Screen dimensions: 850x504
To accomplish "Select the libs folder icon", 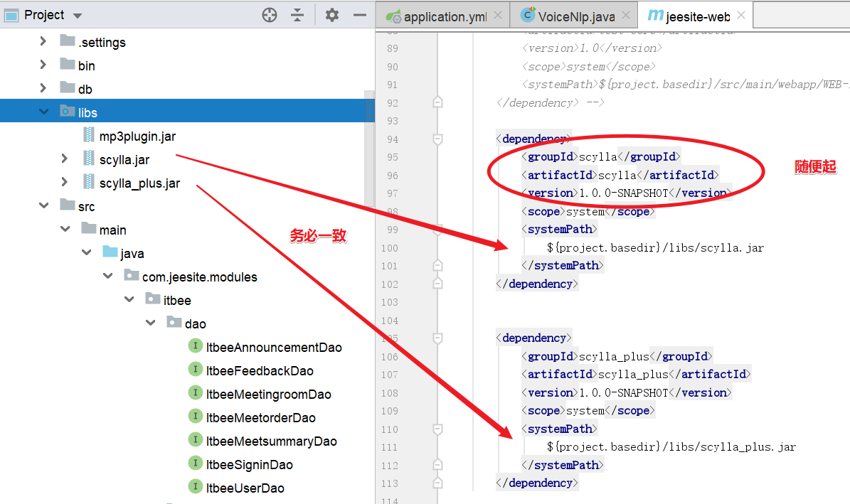I will click(68, 111).
